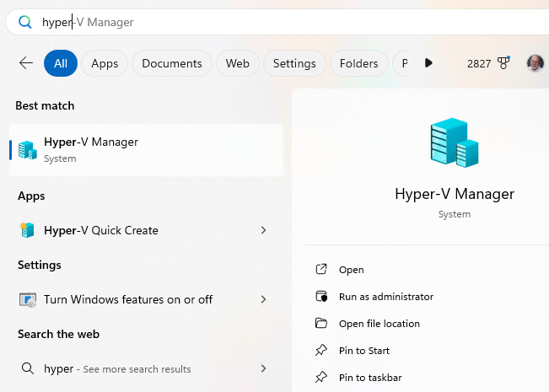This screenshot has width=549, height=392.
Task: Click the search magnifier icon in search box
Action: 24,22
